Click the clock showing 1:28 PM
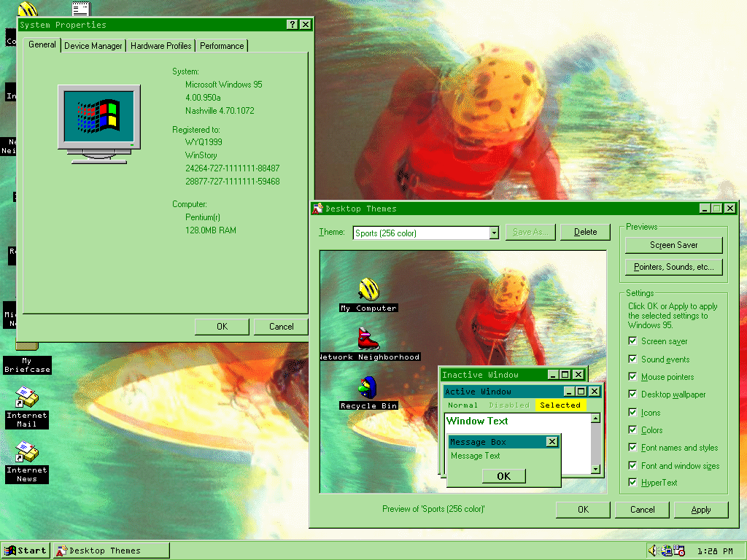Screen dimensions: 747x560 [x=715, y=551]
